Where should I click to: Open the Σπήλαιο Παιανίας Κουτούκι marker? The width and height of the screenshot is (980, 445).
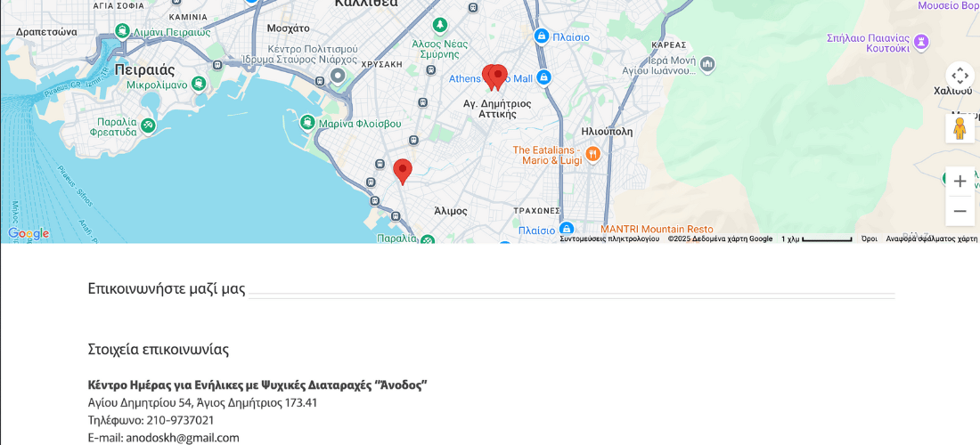[x=920, y=43]
